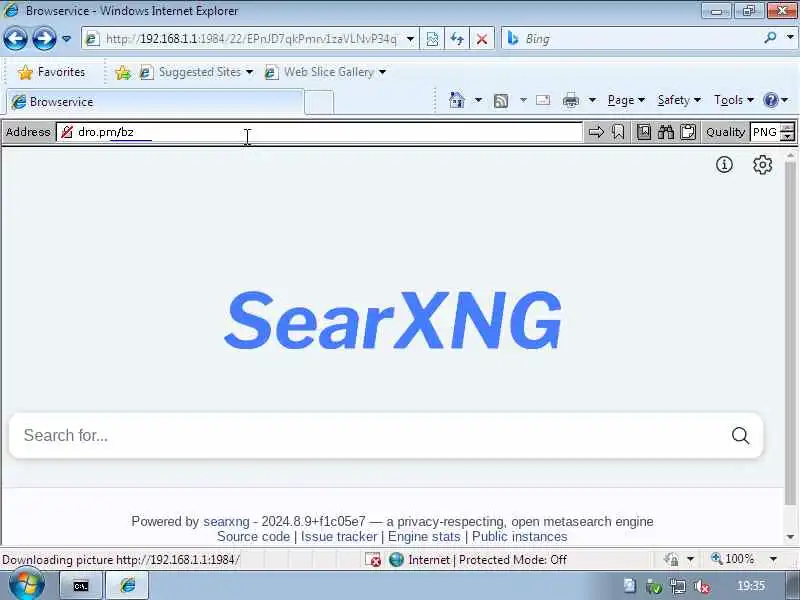Image resolution: width=800 pixels, height=600 pixels.
Task: Print the page with the printer icon
Action: point(570,101)
